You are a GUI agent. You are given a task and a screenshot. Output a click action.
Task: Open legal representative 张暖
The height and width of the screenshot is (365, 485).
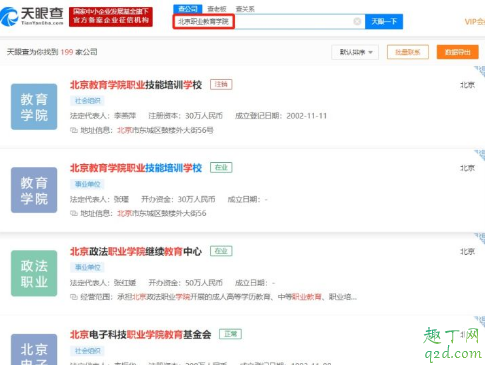point(121,199)
